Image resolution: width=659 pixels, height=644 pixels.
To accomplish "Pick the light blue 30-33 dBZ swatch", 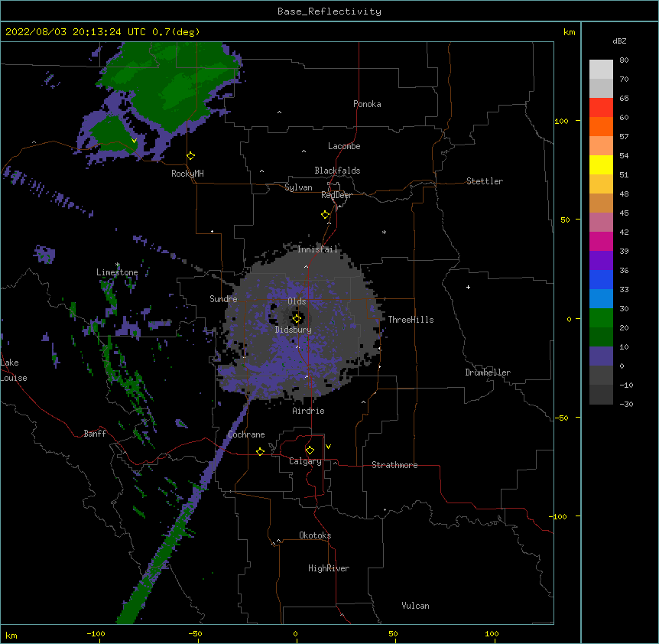I will click(x=601, y=299).
